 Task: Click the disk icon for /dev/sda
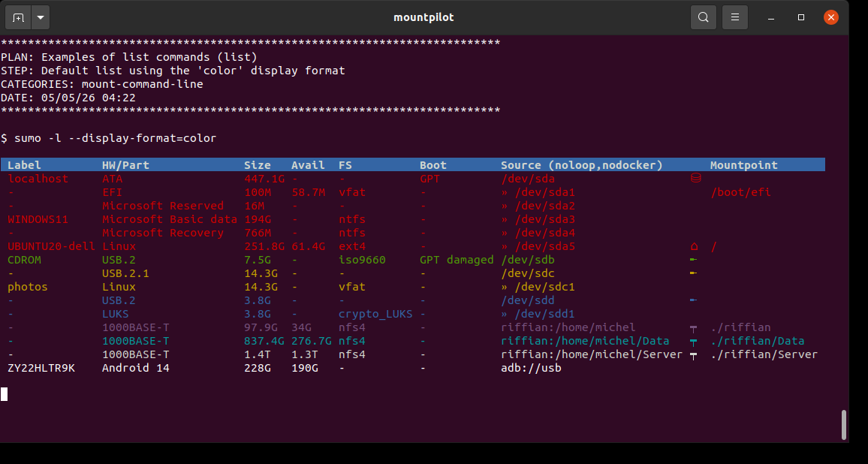(x=696, y=178)
